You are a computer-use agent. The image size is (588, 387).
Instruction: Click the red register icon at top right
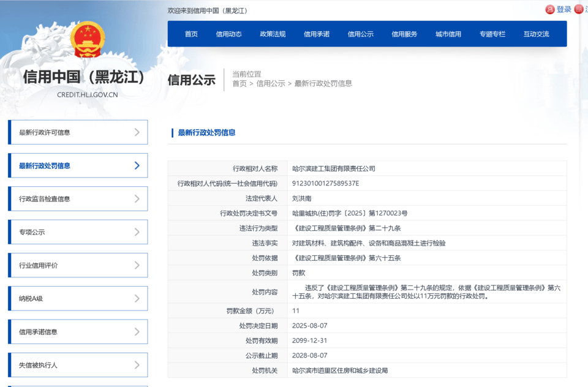point(578,9)
